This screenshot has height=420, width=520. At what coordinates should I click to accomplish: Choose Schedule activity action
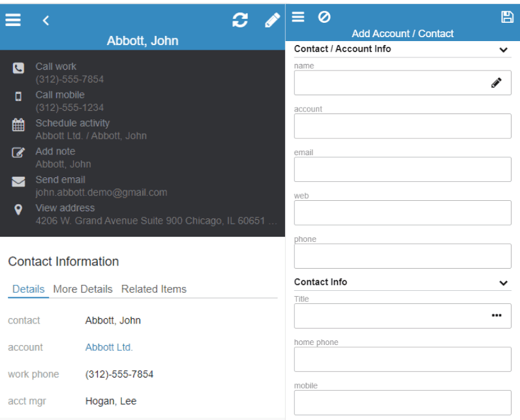[x=72, y=123]
